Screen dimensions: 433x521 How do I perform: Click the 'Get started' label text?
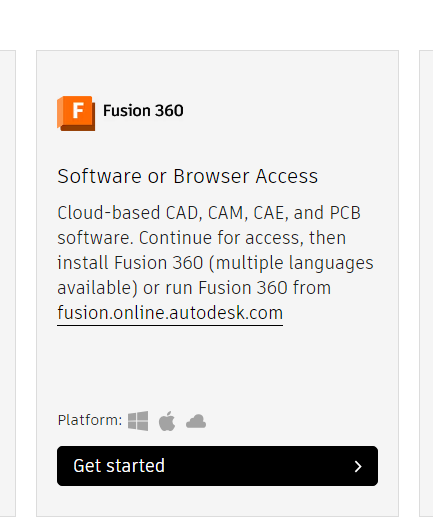pyautogui.click(x=119, y=466)
